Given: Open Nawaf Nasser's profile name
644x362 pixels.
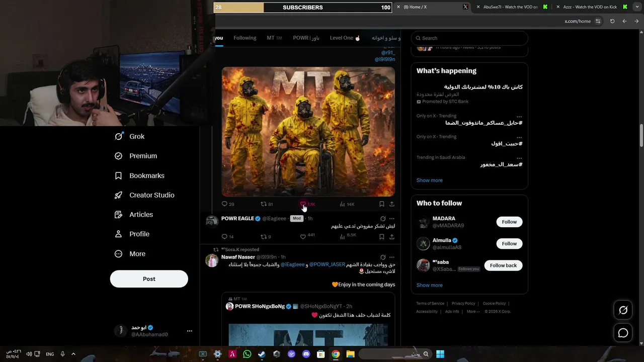Looking at the screenshot, I should coord(238,257).
